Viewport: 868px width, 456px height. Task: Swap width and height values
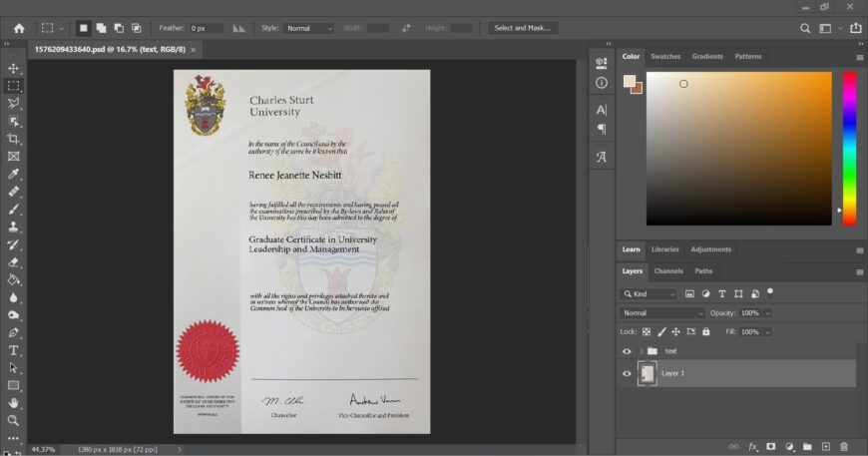[406, 28]
